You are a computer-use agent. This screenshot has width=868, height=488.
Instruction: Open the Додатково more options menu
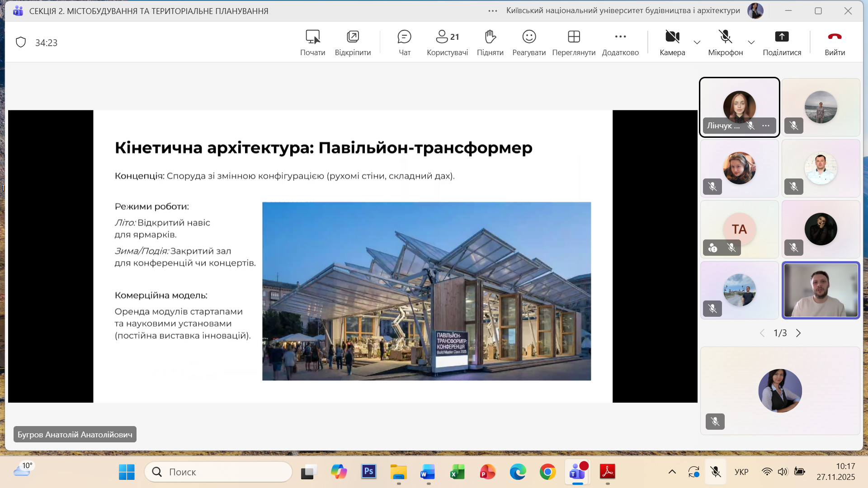click(x=620, y=42)
